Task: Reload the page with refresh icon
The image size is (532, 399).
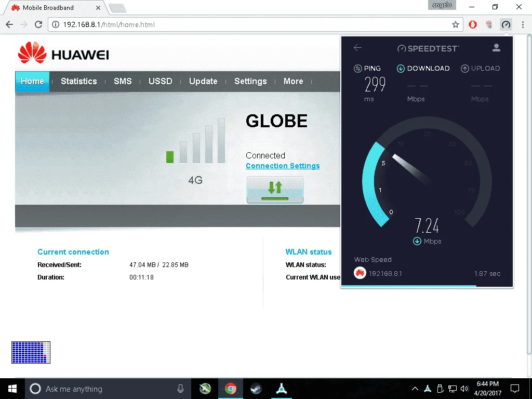Action: [x=38, y=24]
